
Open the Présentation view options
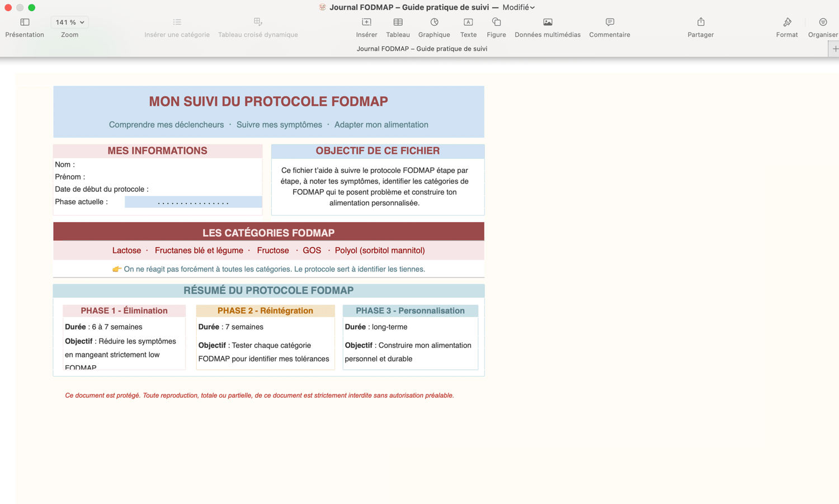[25, 22]
